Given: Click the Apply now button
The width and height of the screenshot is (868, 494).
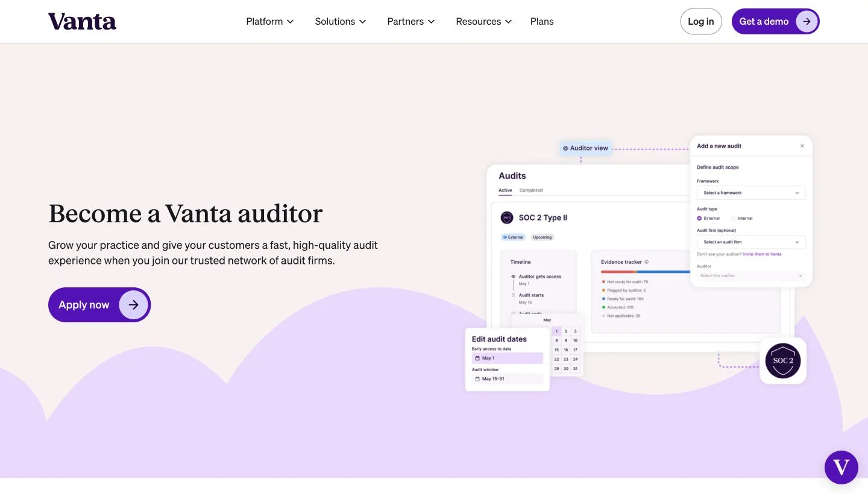Looking at the screenshot, I should pos(99,305).
